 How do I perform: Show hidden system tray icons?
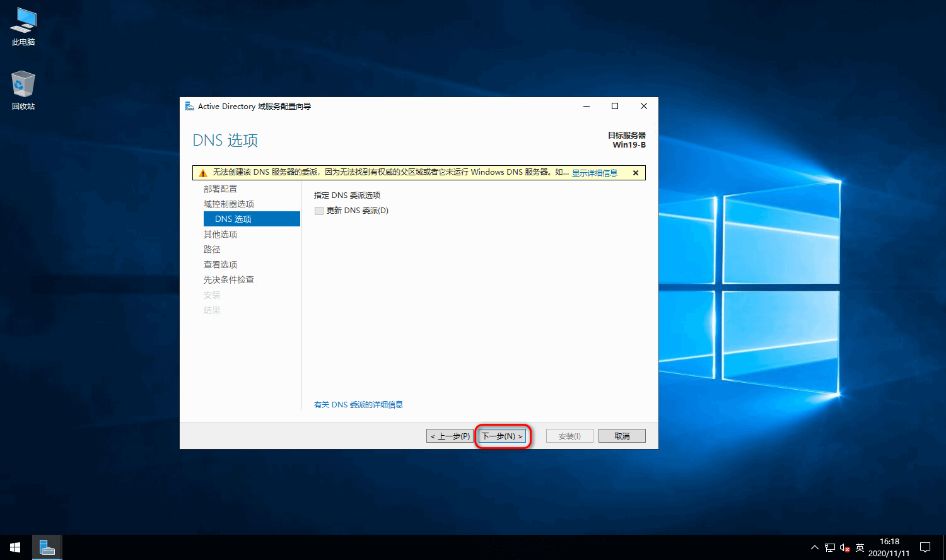coord(814,547)
